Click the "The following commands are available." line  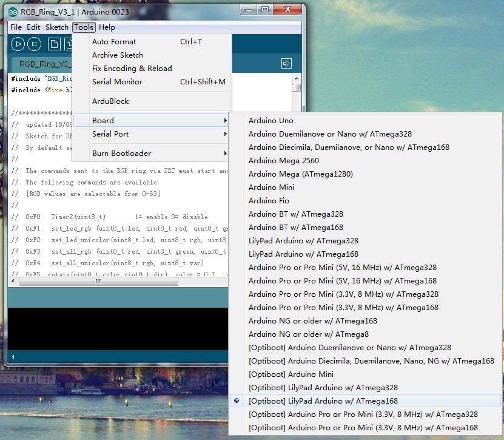pyautogui.click(x=92, y=182)
